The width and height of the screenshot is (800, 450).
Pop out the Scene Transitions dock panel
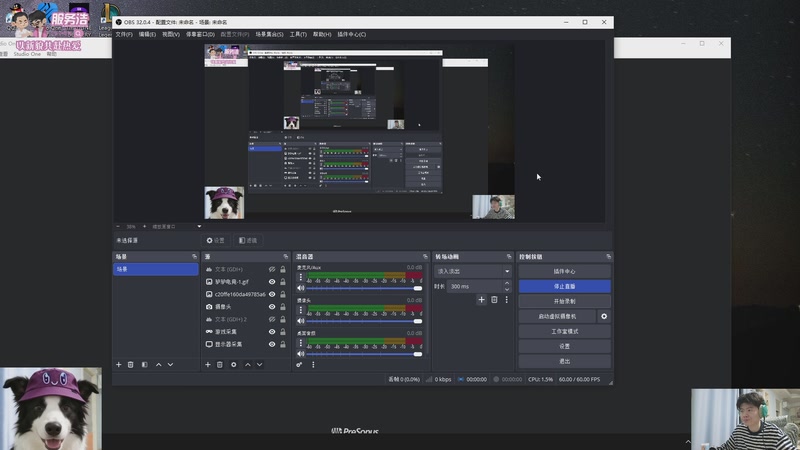pyautogui.click(x=509, y=257)
